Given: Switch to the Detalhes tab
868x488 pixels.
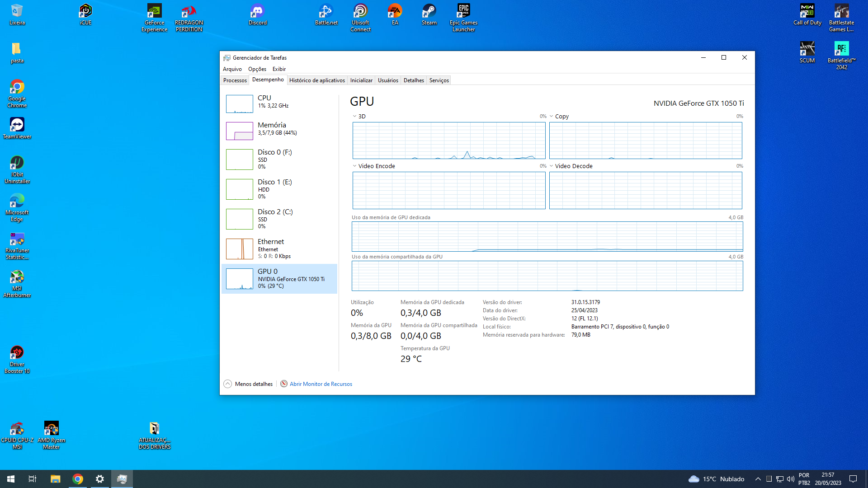Looking at the screenshot, I should click(414, 80).
